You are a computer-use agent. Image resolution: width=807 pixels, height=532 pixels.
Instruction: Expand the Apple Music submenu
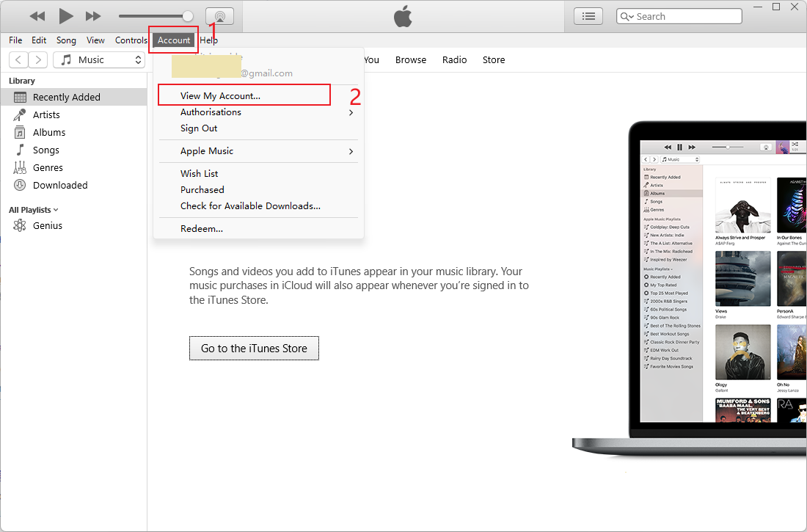tap(258, 151)
